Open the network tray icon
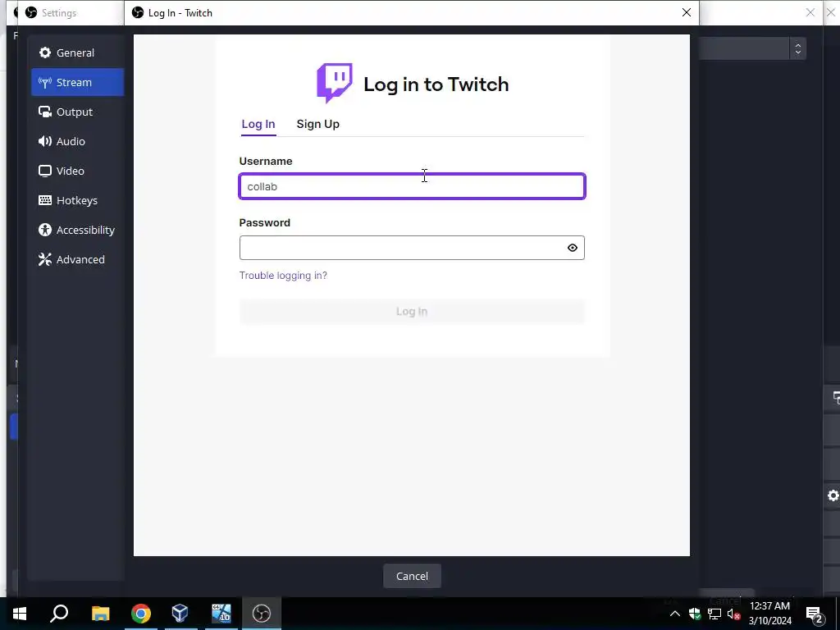Viewport: 840px width, 630px height. click(x=714, y=614)
